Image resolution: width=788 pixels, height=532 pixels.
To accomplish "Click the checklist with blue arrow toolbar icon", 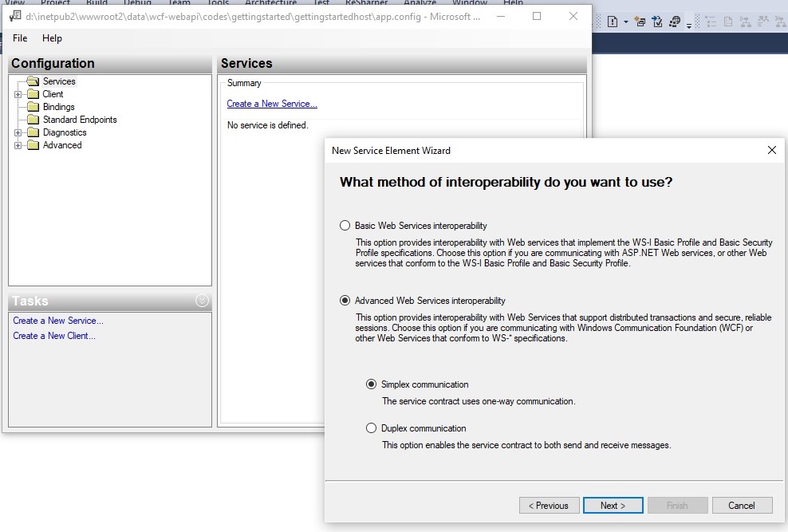I will (657, 22).
